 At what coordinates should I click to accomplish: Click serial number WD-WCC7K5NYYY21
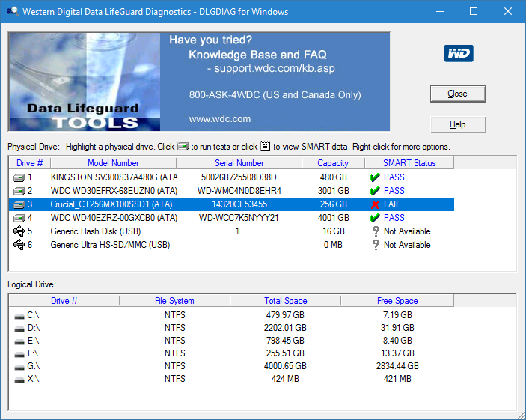(239, 218)
